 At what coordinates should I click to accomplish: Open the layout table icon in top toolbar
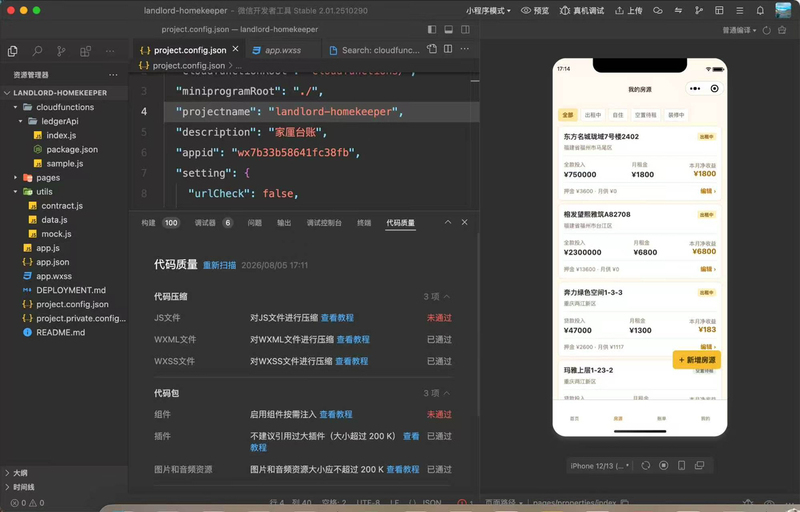click(x=719, y=11)
